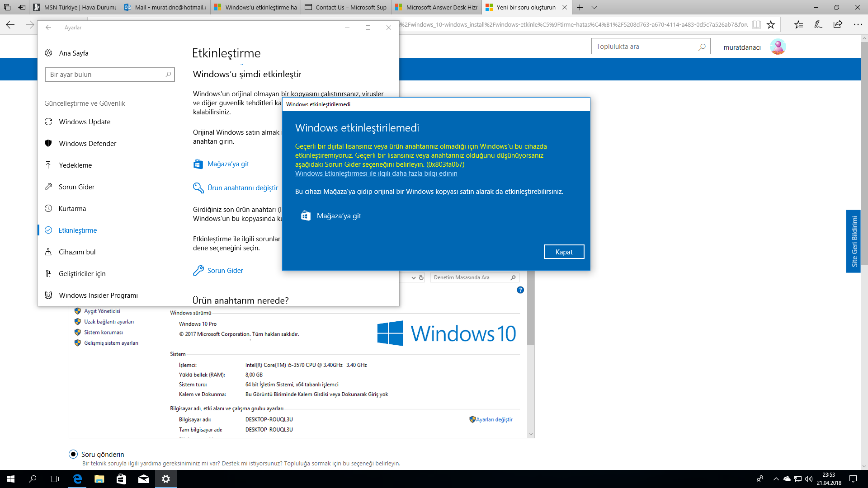
Task: Open a new browser tab with plus
Action: [580, 7]
